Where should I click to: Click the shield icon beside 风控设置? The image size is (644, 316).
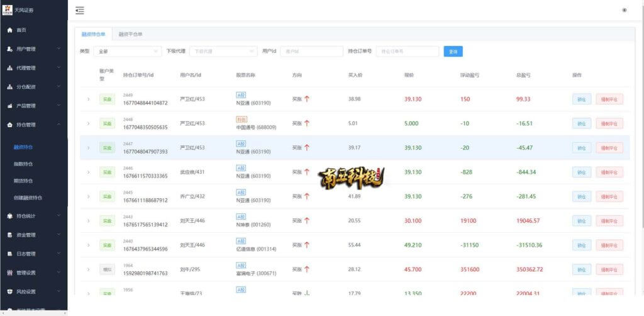(x=10, y=291)
